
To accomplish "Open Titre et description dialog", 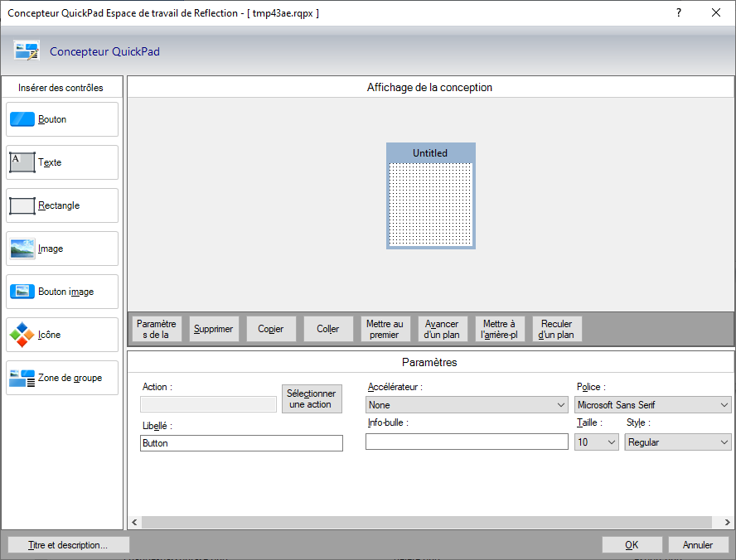I will click(68, 545).
